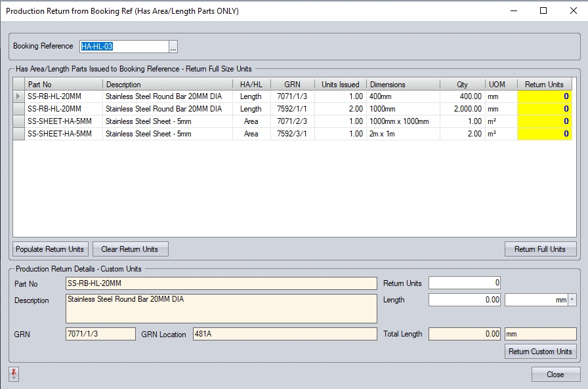
Task: Sort by the Part No column header
Action: [x=64, y=85]
